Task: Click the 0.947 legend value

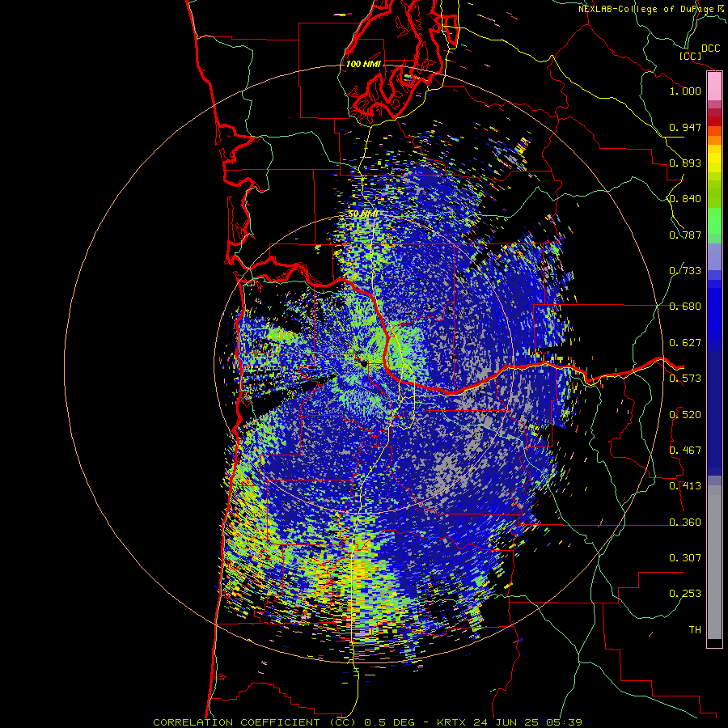Action: (x=685, y=127)
